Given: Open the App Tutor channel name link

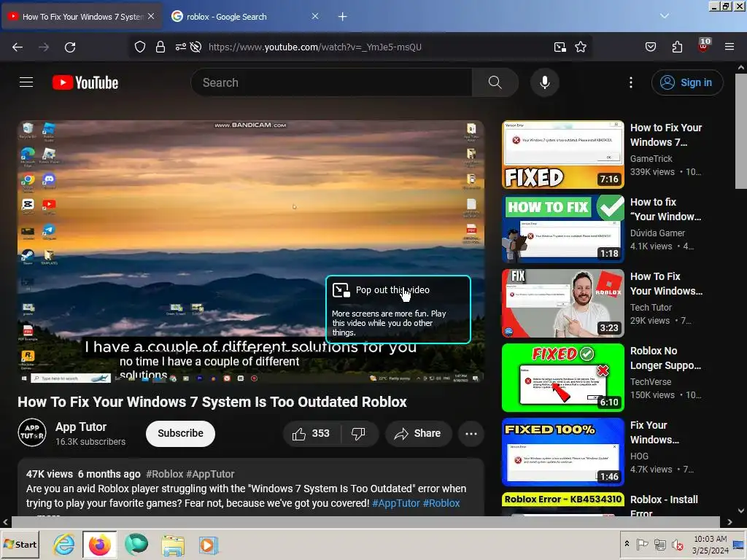Looking at the screenshot, I should point(80,427).
